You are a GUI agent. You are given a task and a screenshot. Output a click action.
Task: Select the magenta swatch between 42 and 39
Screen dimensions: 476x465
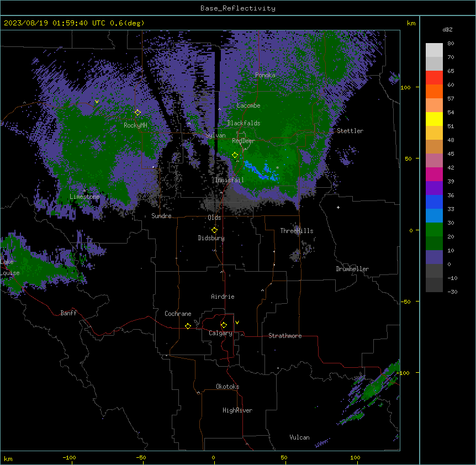[434, 174]
